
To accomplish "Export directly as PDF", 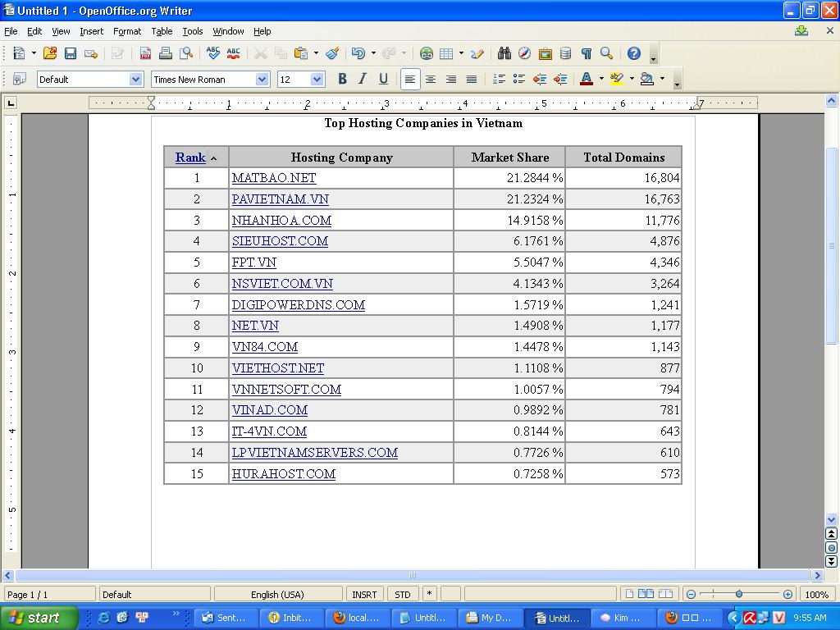I will pos(145,53).
